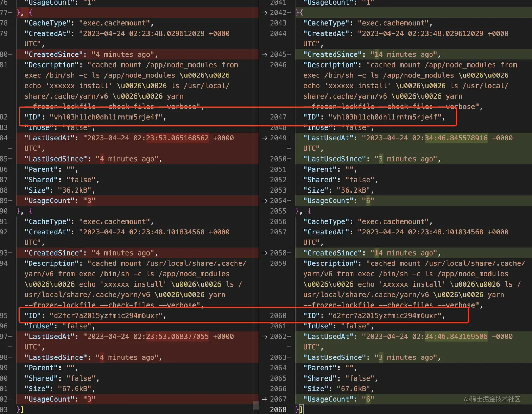Click line number 2055 in right gutter
The image size is (532, 414).
(278, 211)
